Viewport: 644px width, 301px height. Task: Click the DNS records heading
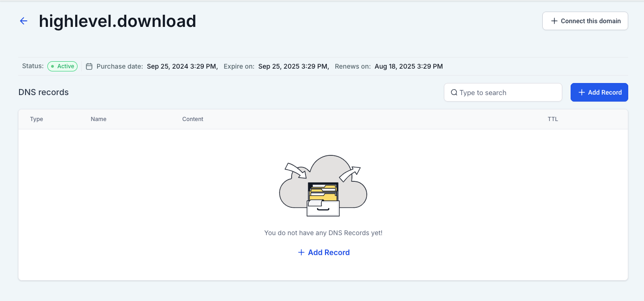tap(44, 92)
